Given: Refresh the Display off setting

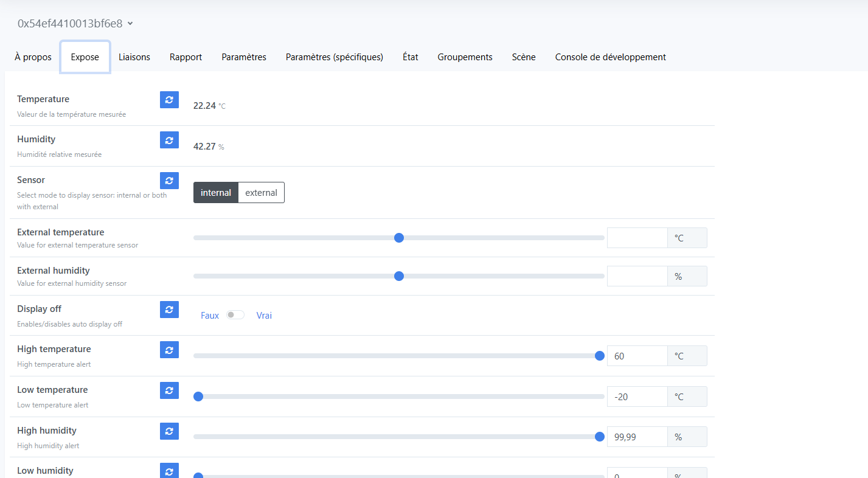Looking at the screenshot, I should click(x=169, y=310).
